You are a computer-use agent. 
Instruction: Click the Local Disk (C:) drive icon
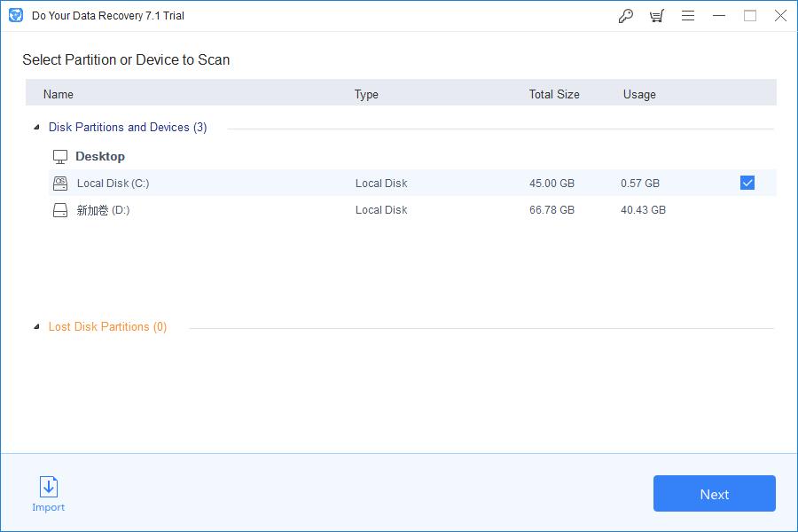coord(60,184)
